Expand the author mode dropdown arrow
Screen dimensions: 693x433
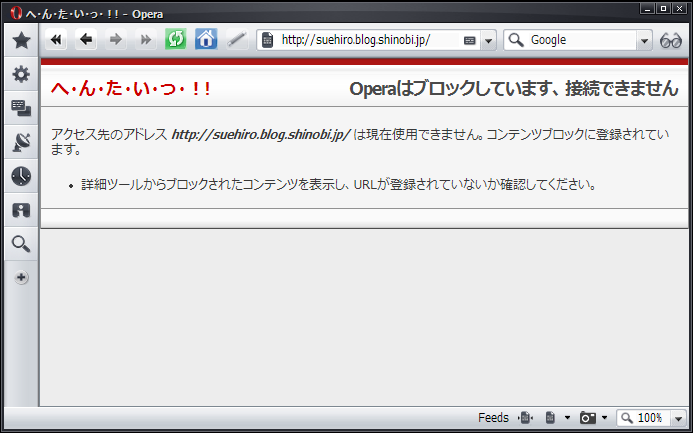[567, 418]
